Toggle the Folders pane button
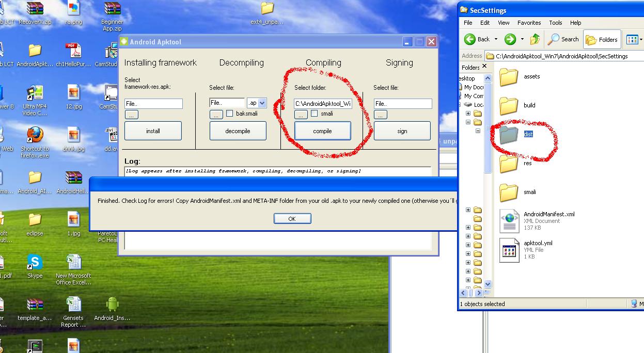The width and height of the screenshot is (644, 353). [x=602, y=39]
